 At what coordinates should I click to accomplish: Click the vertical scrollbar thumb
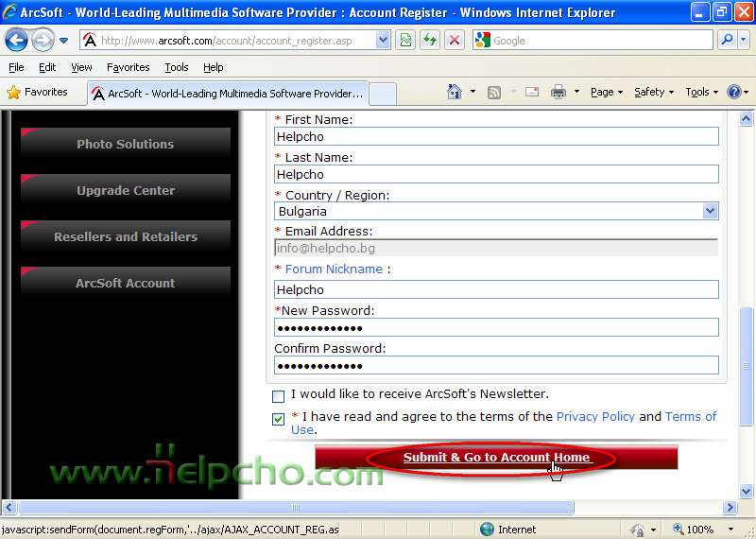(746, 366)
